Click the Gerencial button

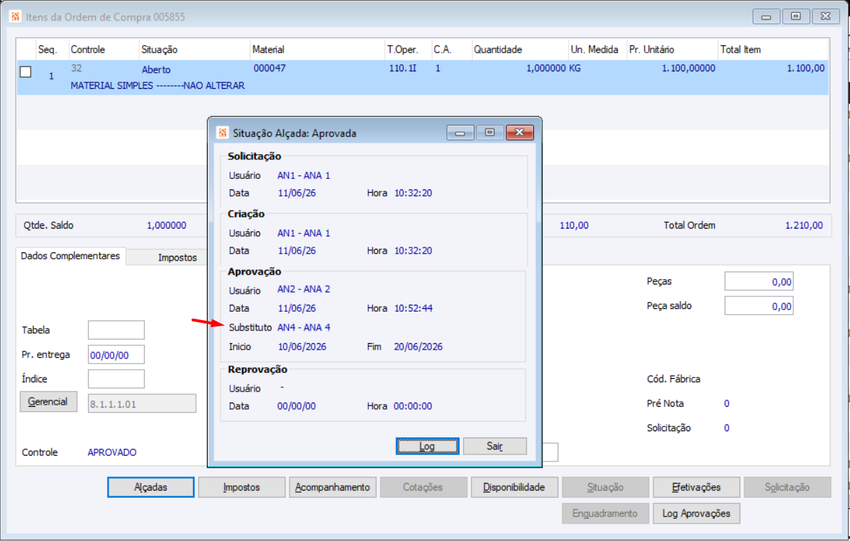[x=48, y=402]
